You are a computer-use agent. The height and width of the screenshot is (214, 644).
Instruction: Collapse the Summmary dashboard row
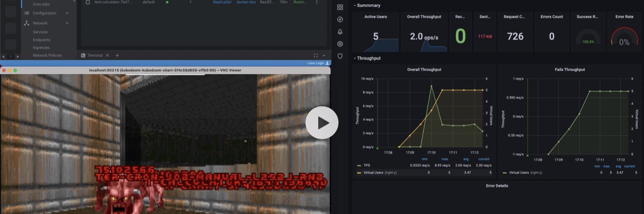tap(367, 6)
